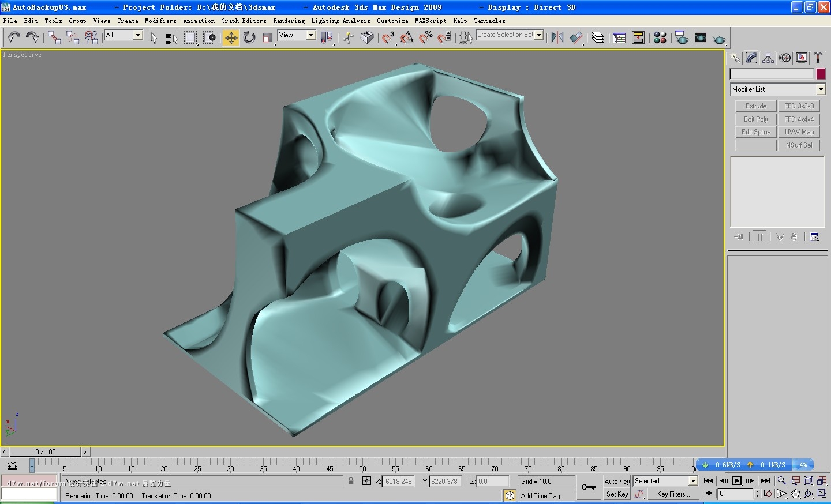
Task: Click the Extrude modifier button
Action: click(756, 106)
